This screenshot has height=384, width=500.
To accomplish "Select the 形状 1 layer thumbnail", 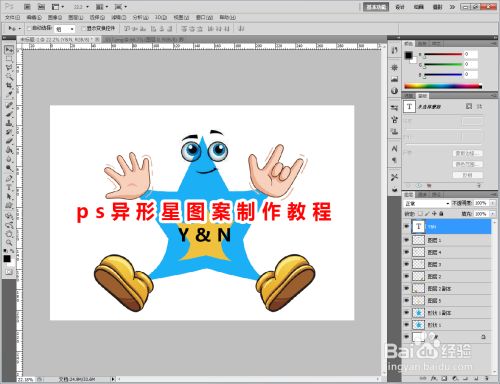I will click(x=419, y=325).
